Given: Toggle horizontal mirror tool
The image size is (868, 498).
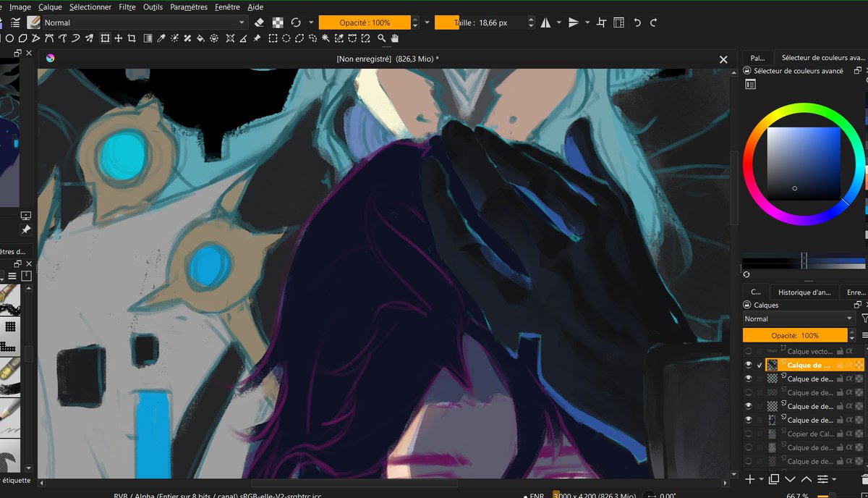Looking at the screenshot, I should 545,22.
